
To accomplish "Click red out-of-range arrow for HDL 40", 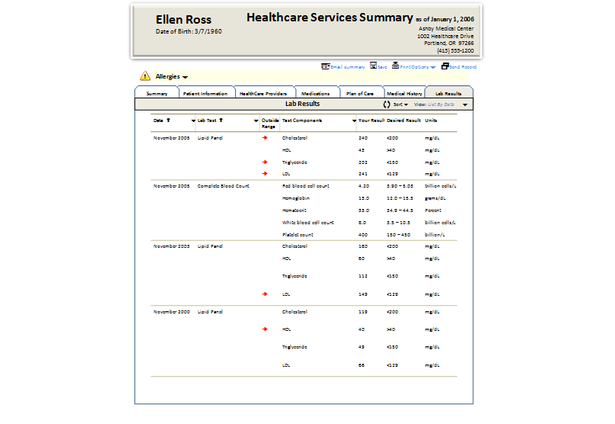I will pyautogui.click(x=265, y=329).
